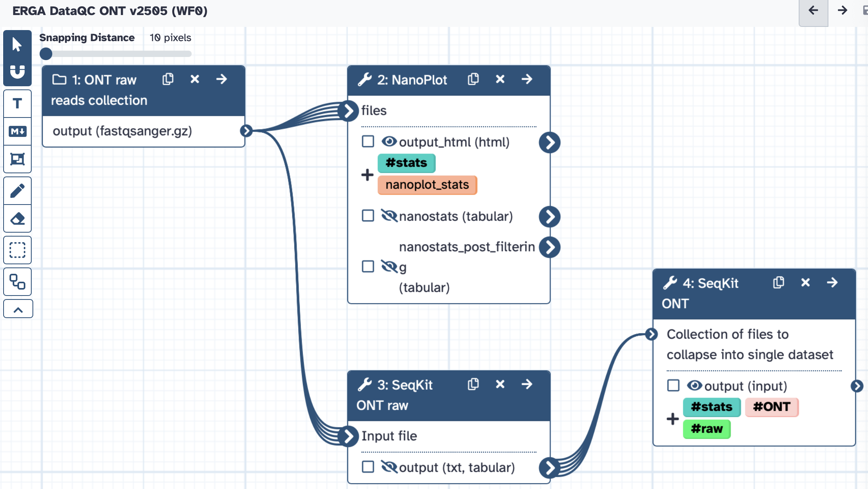This screenshot has width=868, height=489.
Task: Check the output (input) checkbox in node 4
Action: click(673, 385)
